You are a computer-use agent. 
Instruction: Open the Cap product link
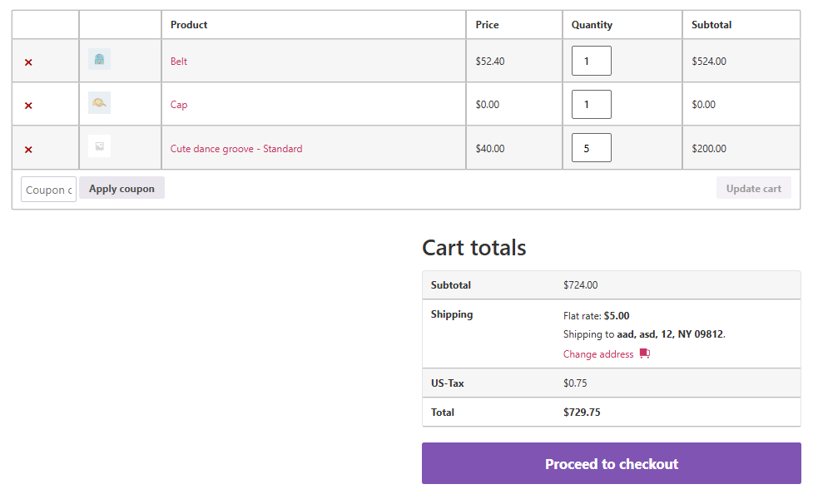tap(179, 105)
